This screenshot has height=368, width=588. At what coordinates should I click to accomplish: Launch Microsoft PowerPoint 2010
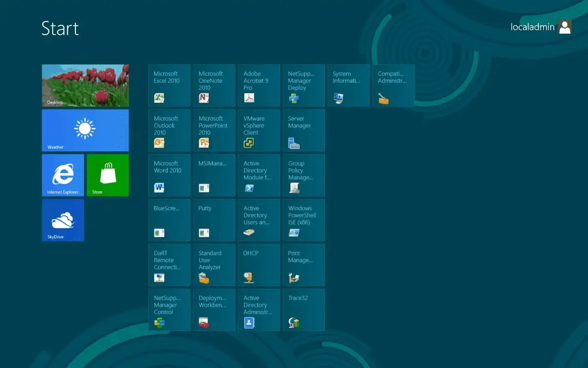(x=214, y=130)
